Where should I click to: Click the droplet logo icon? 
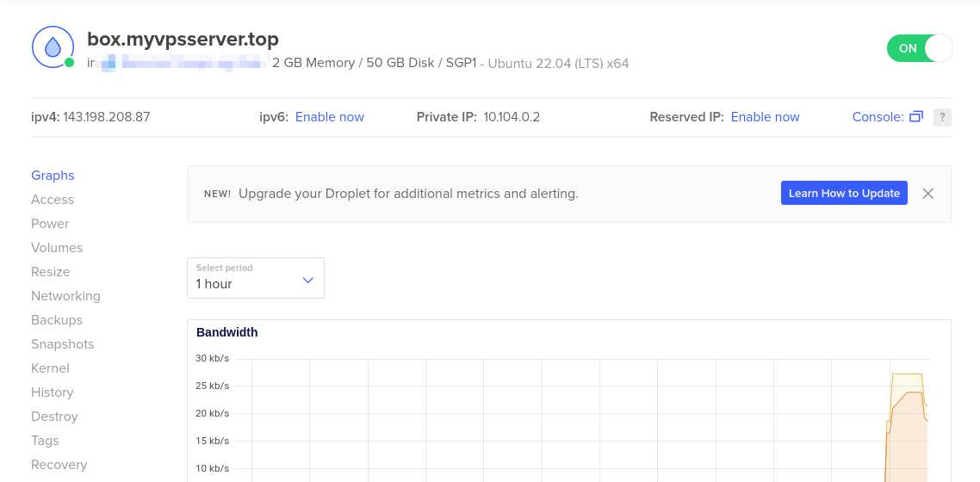[x=53, y=46]
